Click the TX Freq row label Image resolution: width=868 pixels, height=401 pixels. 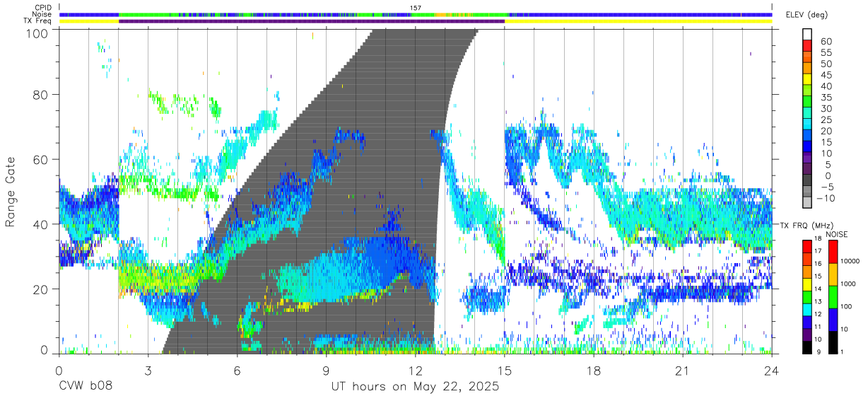click(38, 21)
